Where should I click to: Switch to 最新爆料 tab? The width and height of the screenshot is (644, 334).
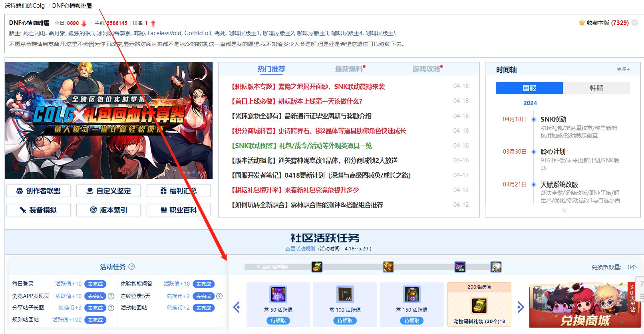pos(349,69)
